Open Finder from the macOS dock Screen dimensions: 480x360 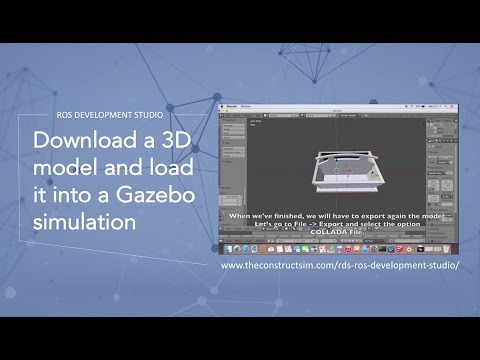coord(228,249)
